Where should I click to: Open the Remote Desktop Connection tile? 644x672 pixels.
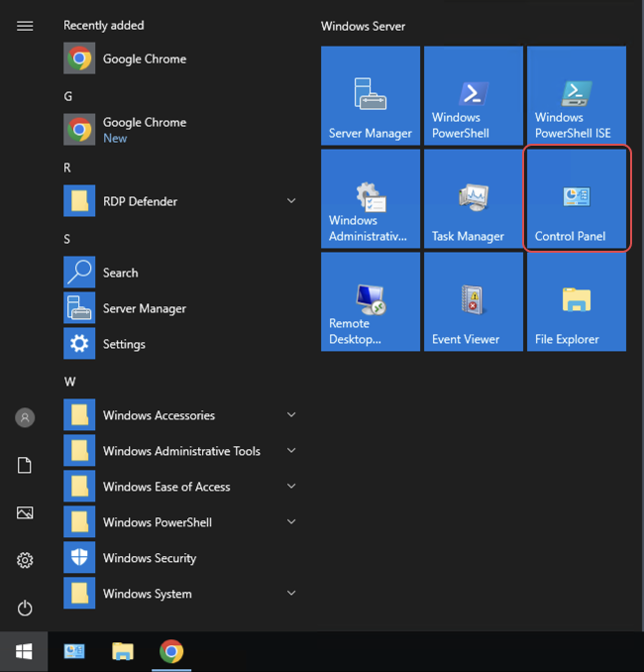tap(371, 301)
